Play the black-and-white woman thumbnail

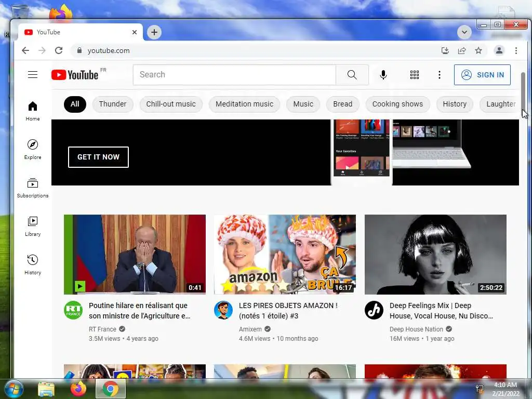(x=436, y=255)
